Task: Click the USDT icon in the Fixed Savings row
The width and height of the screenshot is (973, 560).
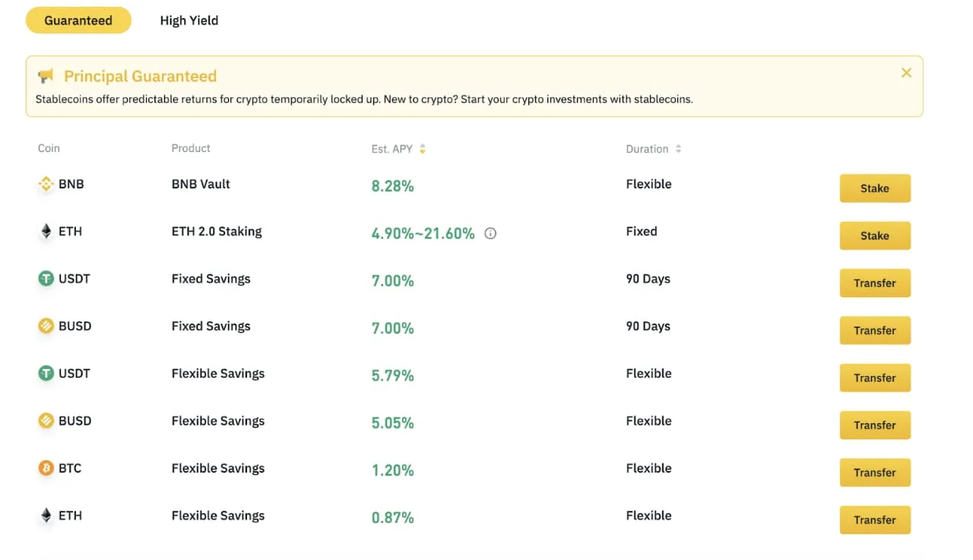Action: pyautogui.click(x=46, y=279)
